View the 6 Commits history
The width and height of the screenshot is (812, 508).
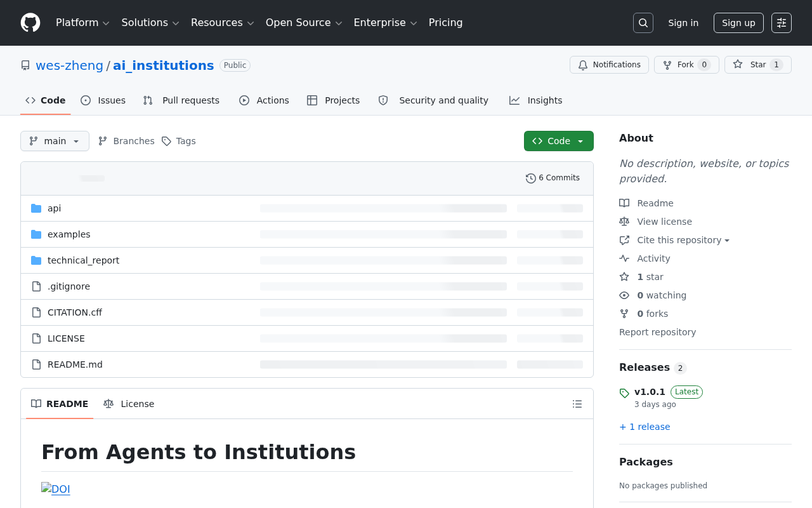click(553, 178)
